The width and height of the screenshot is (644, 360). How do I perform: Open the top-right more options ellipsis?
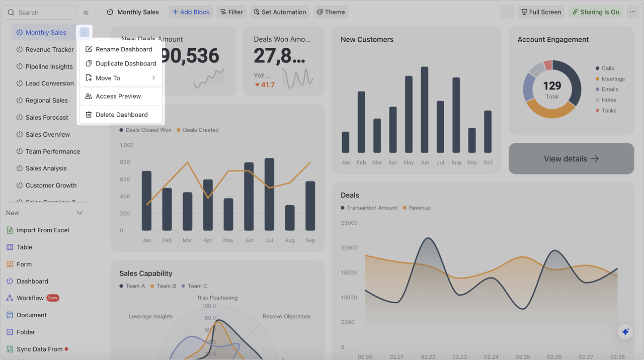coord(632,12)
